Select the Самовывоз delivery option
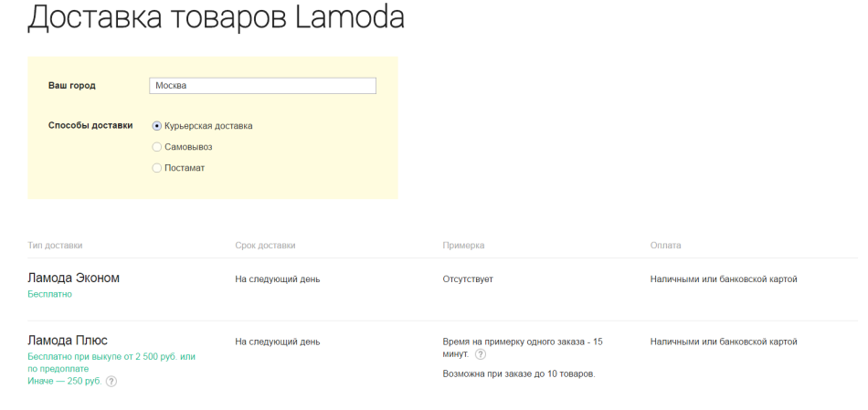The width and height of the screenshot is (868, 410). click(156, 147)
